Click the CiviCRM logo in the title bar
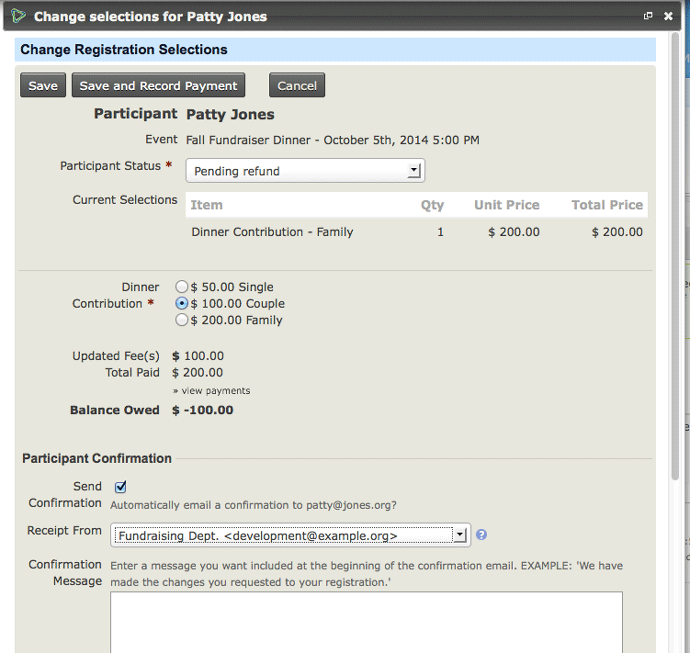This screenshot has height=653, width=690. tap(18, 16)
